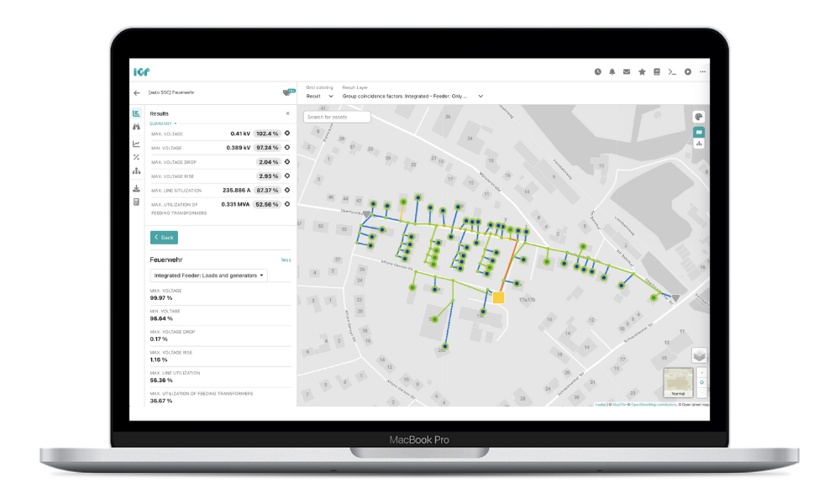
Task: Open the MapTiler attribution link
Action: pyautogui.click(x=619, y=404)
